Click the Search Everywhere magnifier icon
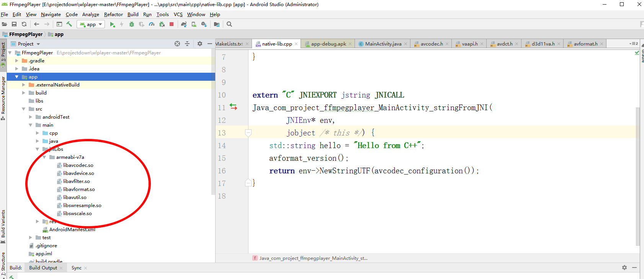 [229, 24]
